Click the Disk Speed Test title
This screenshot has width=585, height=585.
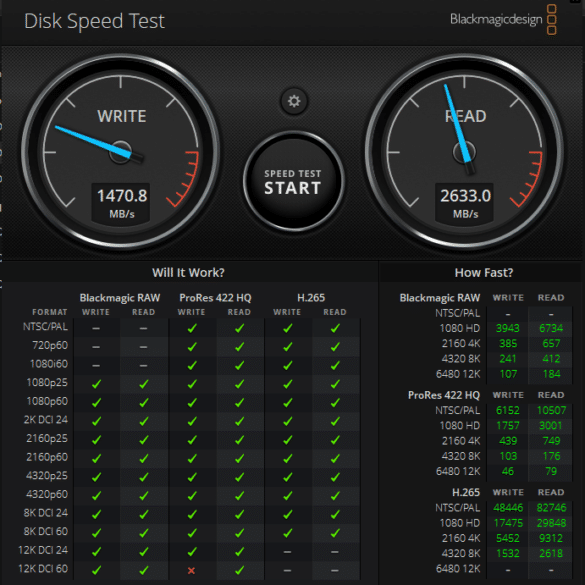point(94,21)
